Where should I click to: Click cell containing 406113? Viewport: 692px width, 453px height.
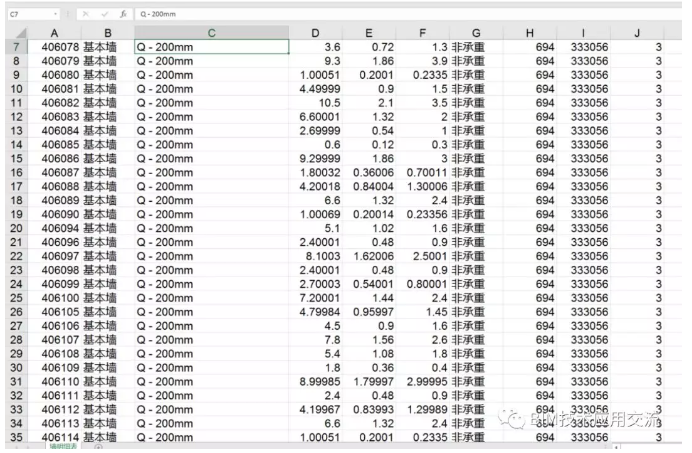[x=55, y=423]
